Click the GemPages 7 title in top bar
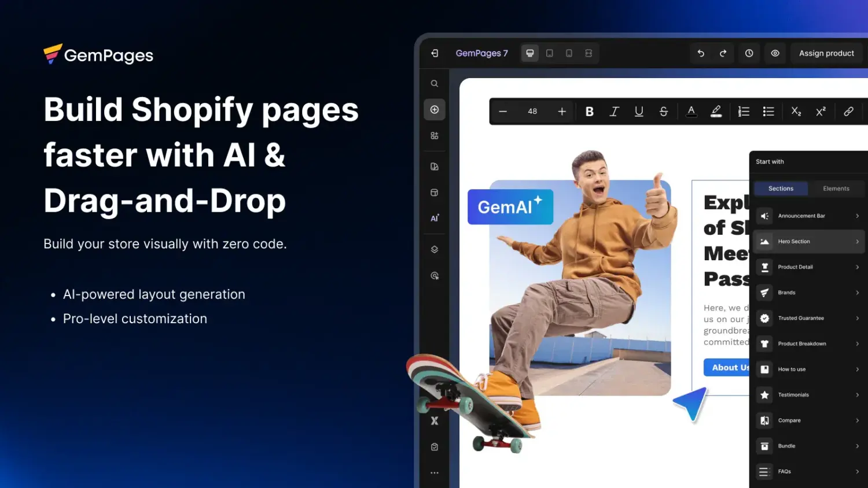 pos(481,53)
